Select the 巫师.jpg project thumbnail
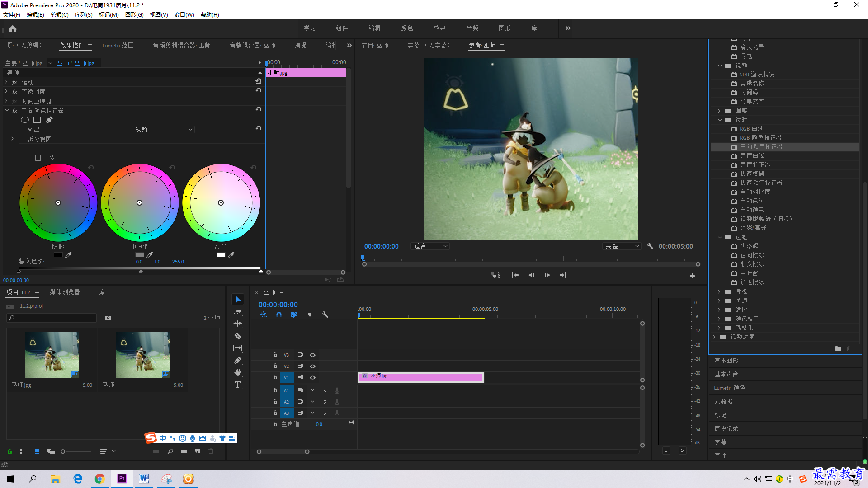This screenshot has width=868, height=488. tap(52, 355)
